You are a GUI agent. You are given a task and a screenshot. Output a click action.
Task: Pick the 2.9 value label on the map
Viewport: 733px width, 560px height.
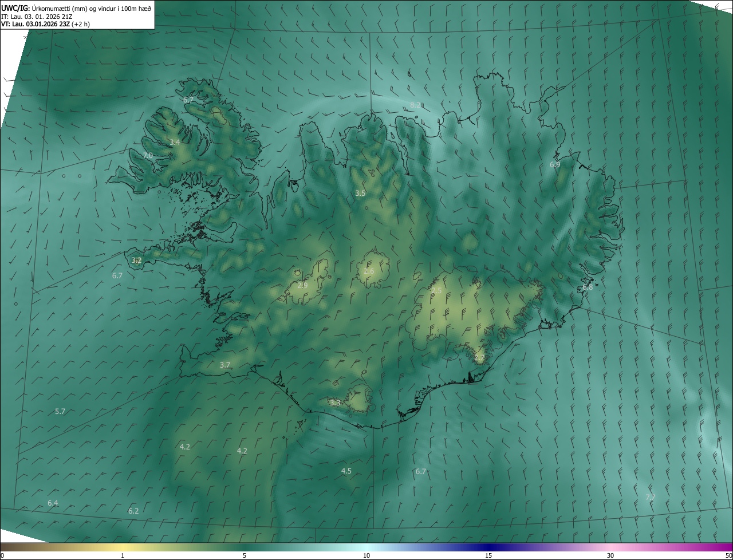coord(302,285)
